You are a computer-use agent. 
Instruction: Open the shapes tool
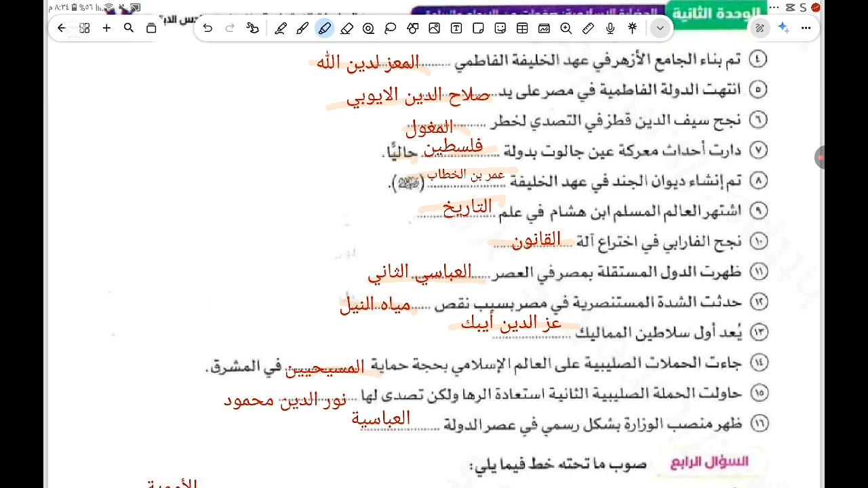click(412, 28)
